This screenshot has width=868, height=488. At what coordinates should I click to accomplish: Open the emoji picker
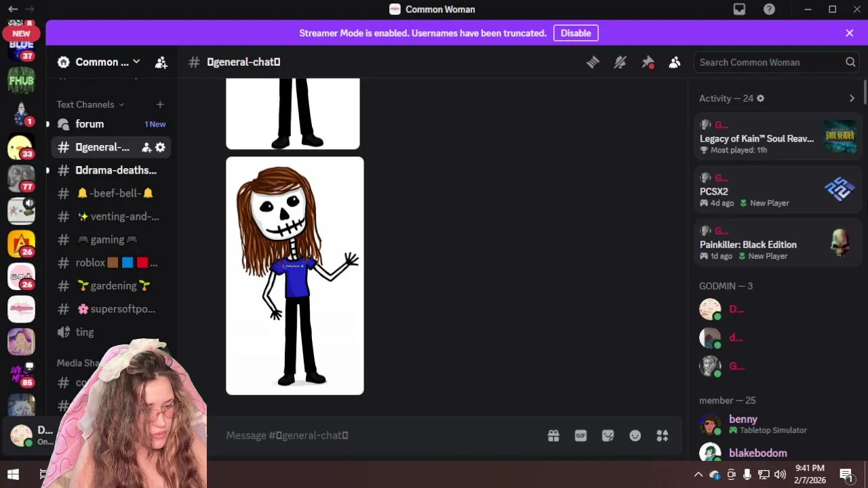click(635, 436)
